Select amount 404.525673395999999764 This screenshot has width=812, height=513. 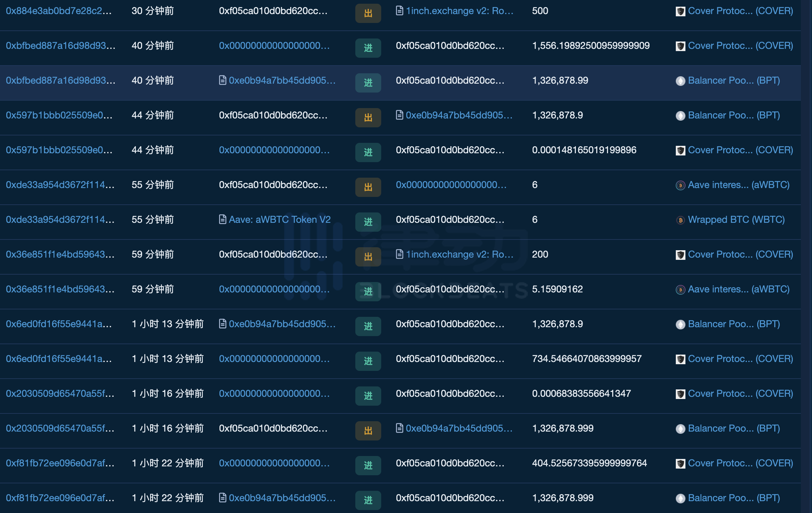pyautogui.click(x=590, y=463)
